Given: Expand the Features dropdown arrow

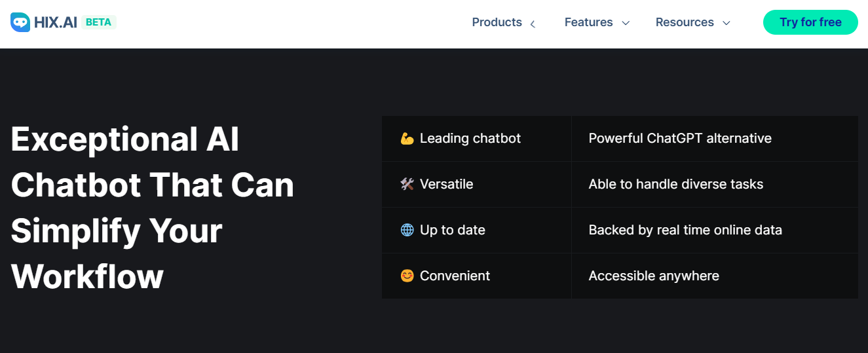Looking at the screenshot, I should pos(626,23).
